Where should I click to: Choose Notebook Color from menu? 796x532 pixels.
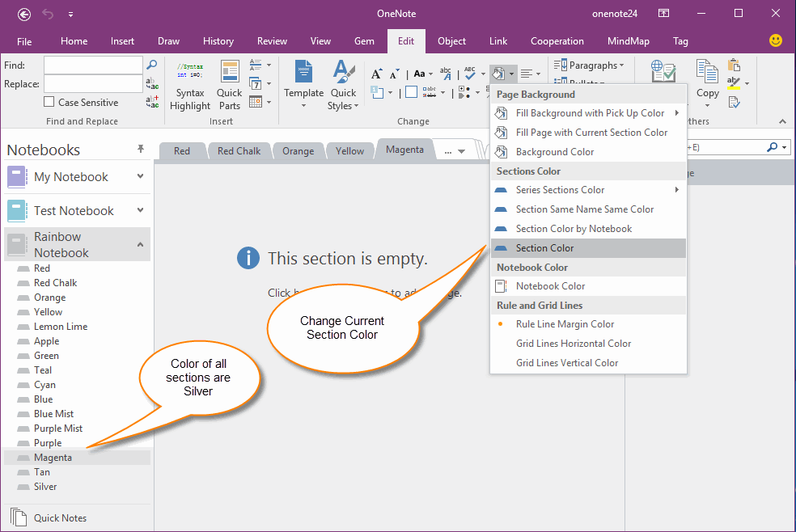click(x=588, y=286)
